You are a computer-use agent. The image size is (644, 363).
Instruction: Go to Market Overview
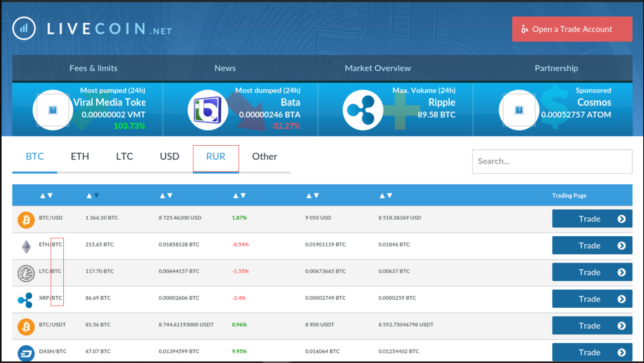click(x=378, y=68)
